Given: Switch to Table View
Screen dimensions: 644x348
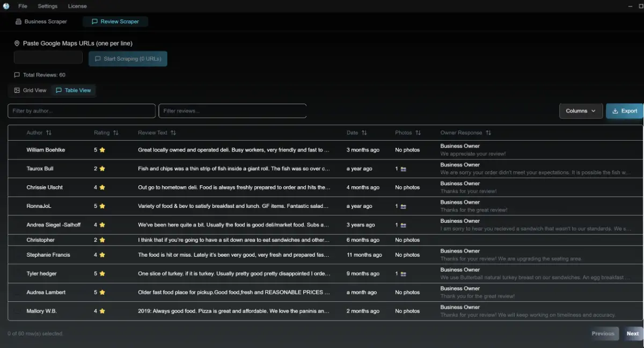Looking at the screenshot, I should click(x=74, y=90).
